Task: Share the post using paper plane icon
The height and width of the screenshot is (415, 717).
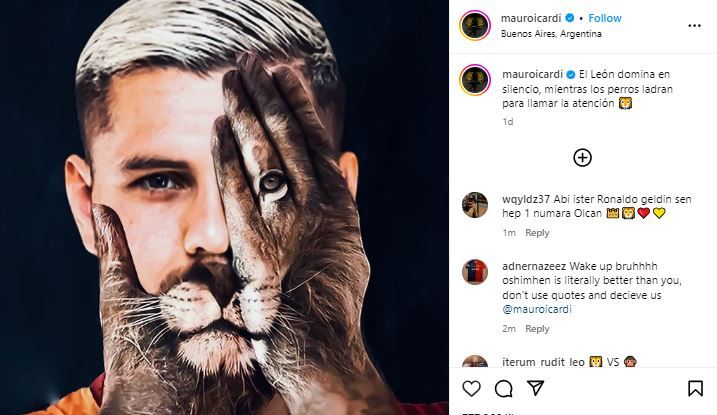Action: coord(536,388)
